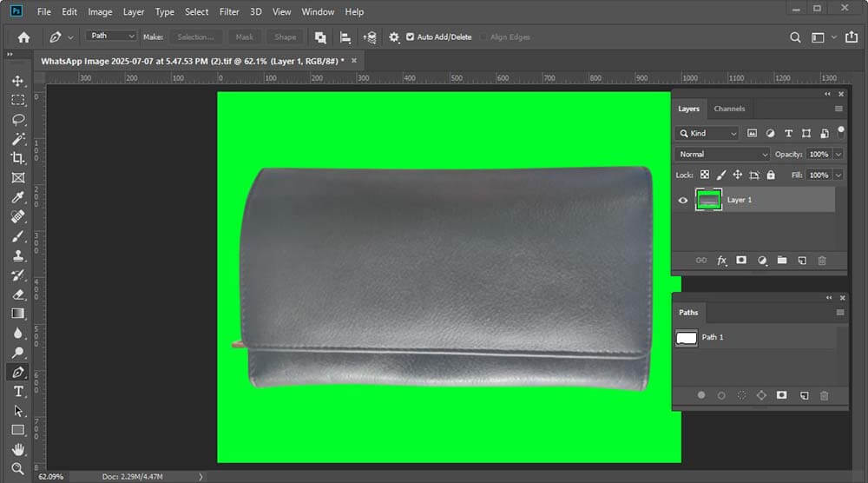The image size is (868, 483).
Task: Toggle adjustment layer filter icon
Action: pyautogui.click(x=770, y=133)
